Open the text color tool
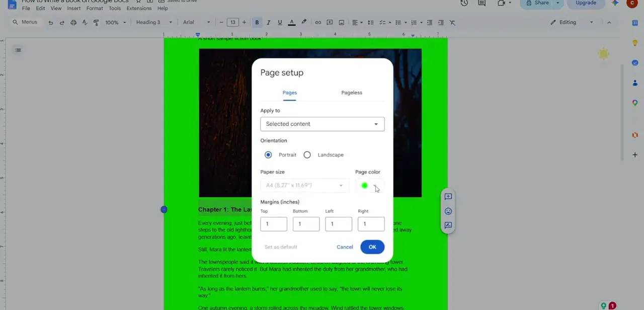Screen dimensions: 644x310 point(291,22)
